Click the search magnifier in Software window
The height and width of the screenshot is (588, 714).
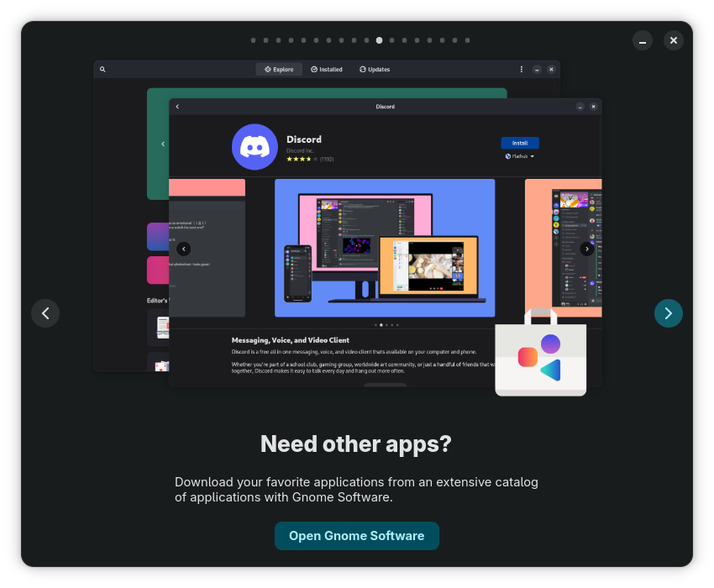102,70
